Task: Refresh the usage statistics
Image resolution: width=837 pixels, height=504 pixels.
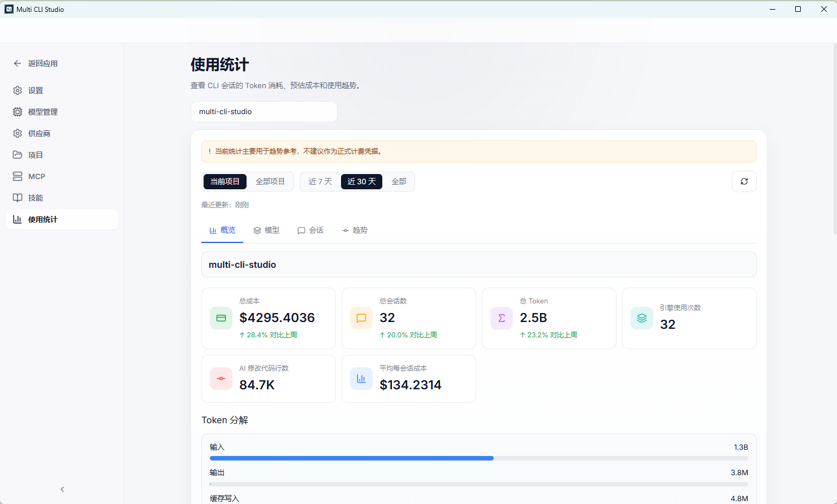Action: pyautogui.click(x=744, y=181)
